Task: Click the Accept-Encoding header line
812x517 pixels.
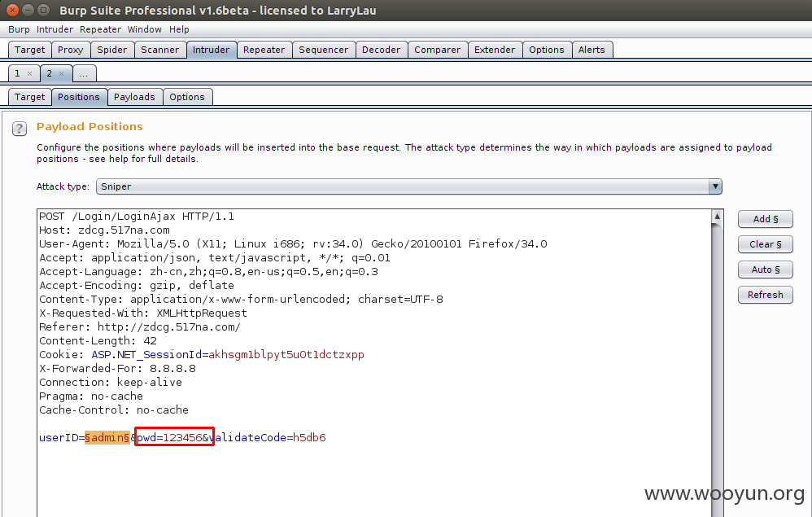Action: pyautogui.click(x=137, y=286)
